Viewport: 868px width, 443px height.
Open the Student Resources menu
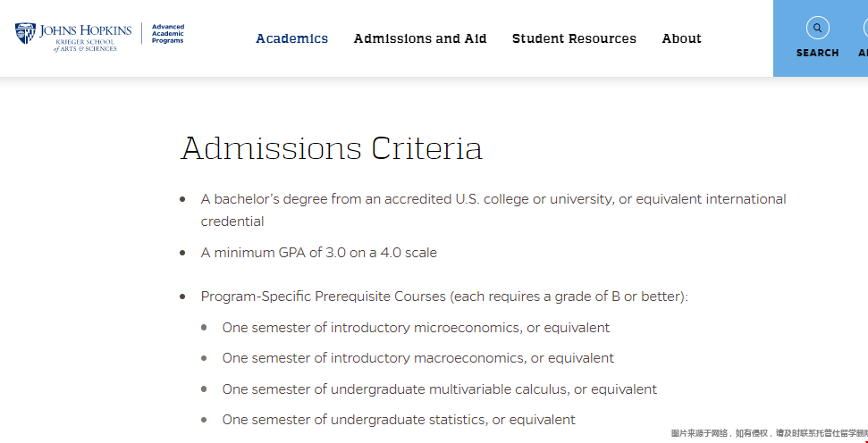[574, 38]
